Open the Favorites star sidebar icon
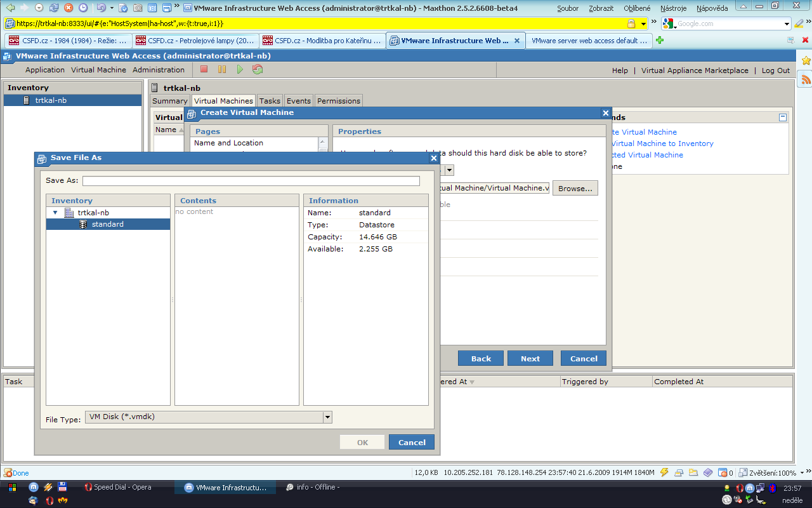 click(806, 61)
